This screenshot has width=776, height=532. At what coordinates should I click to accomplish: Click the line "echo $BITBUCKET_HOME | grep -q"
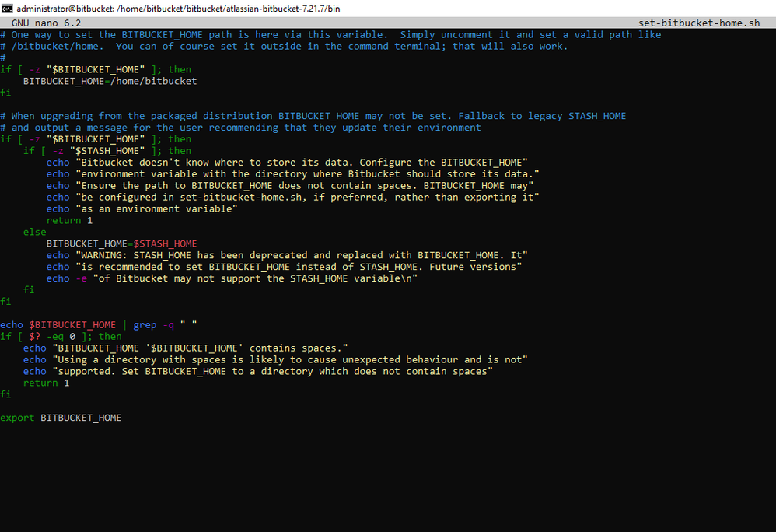(99, 324)
